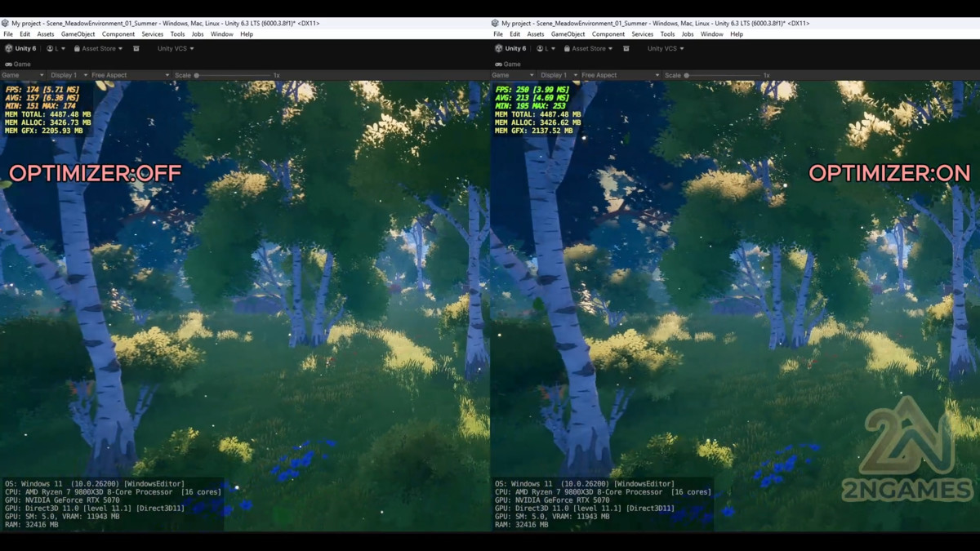Screen dimensions: 980x551
Task: Open Display 1 dropdown in Optimizer OFF window
Action: point(69,75)
